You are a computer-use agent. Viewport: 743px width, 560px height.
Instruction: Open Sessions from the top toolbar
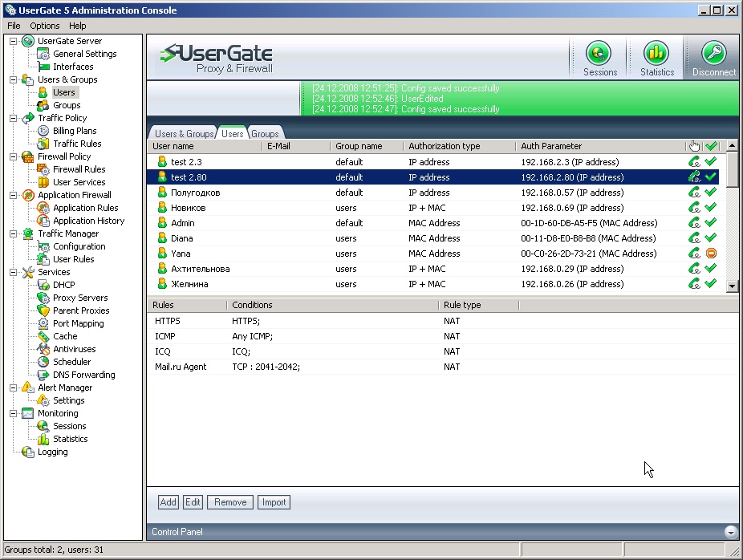tap(599, 55)
